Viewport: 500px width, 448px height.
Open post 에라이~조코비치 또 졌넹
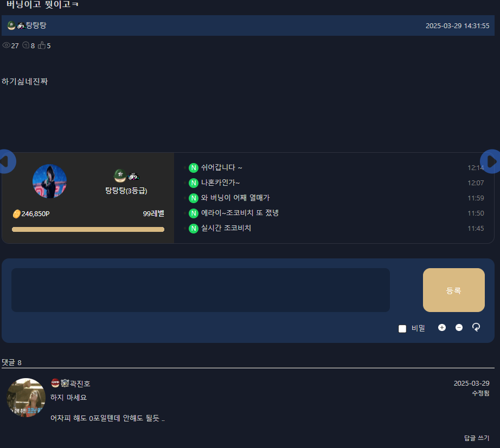coord(240,213)
